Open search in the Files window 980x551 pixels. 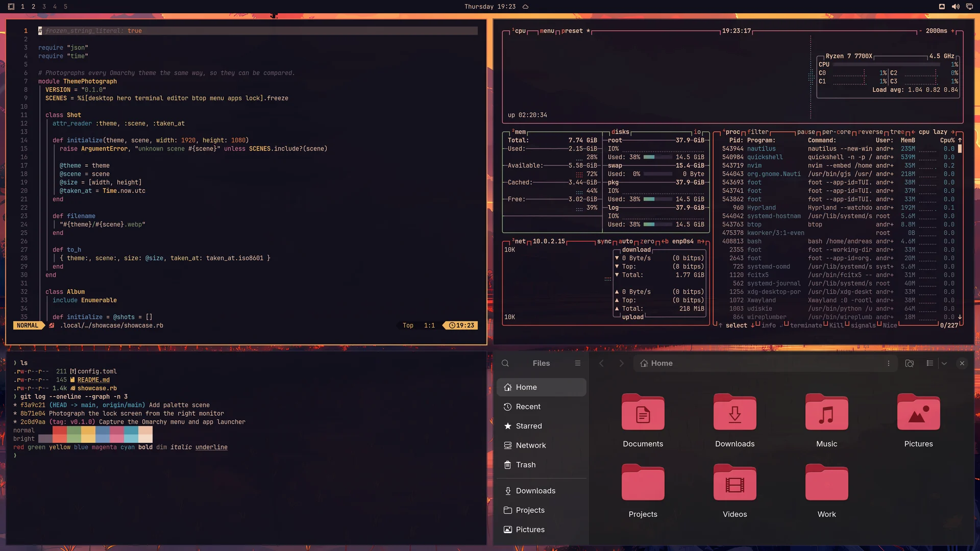pos(505,363)
